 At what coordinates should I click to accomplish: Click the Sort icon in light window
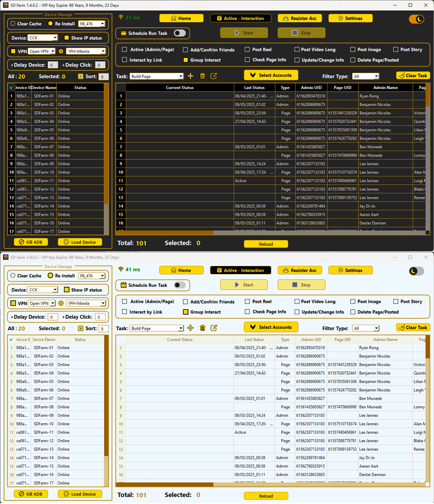[81, 328]
